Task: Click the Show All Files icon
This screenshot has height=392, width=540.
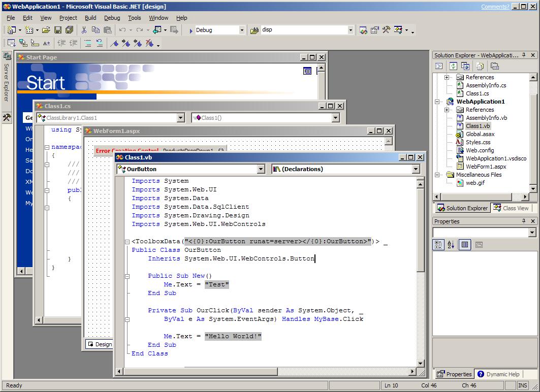Action: pos(480,66)
